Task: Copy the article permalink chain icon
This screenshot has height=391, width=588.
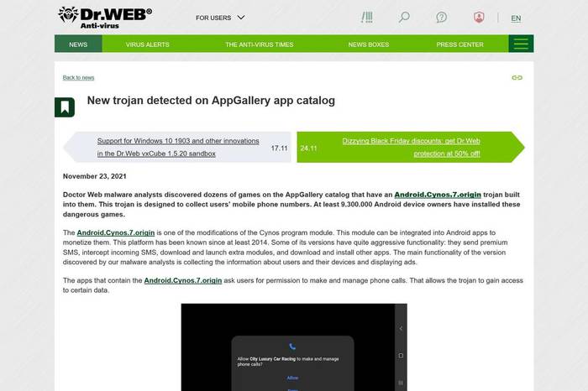Action: [517, 77]
